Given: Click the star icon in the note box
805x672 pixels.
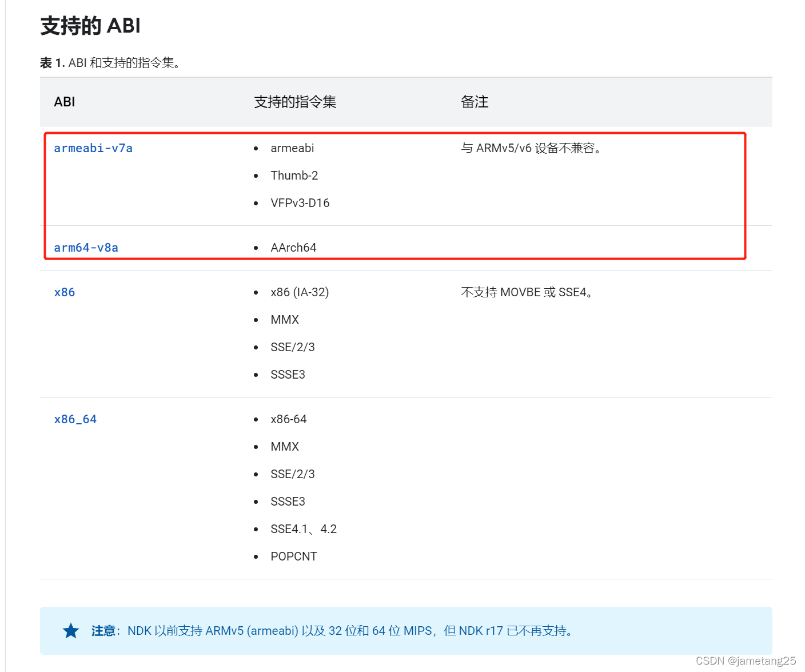Looking at the screenshot, I should [x=71, y=631].
